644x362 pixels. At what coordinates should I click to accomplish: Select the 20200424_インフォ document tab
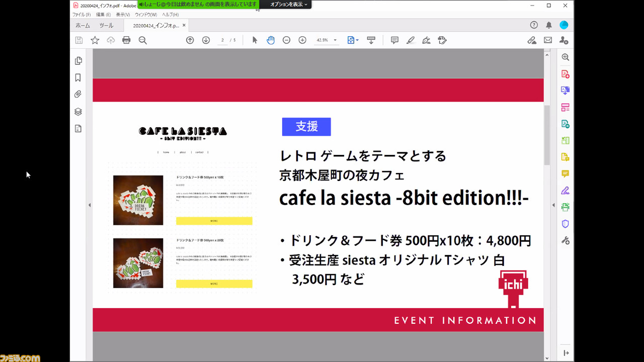[155, 25]
